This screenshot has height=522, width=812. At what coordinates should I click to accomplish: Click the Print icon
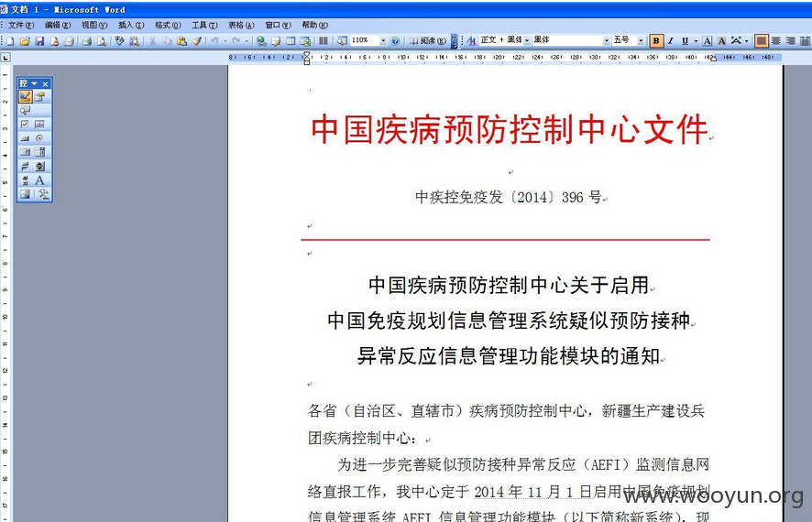click(x=87, y=41)
